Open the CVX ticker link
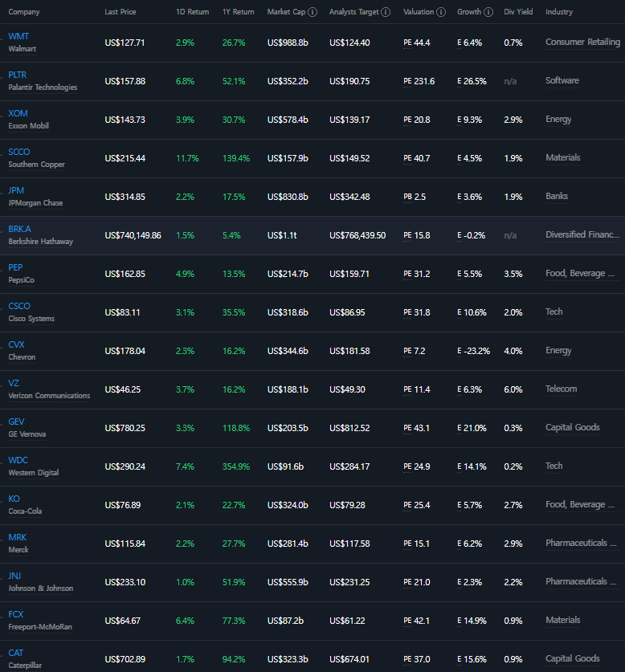The image size is (625, 672). (x=16, y=345)
